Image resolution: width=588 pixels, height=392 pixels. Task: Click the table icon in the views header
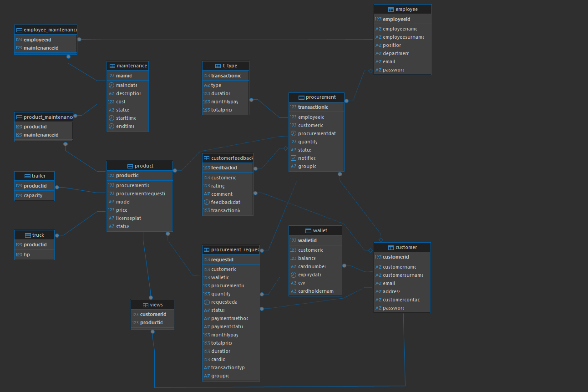pos(146,305)
